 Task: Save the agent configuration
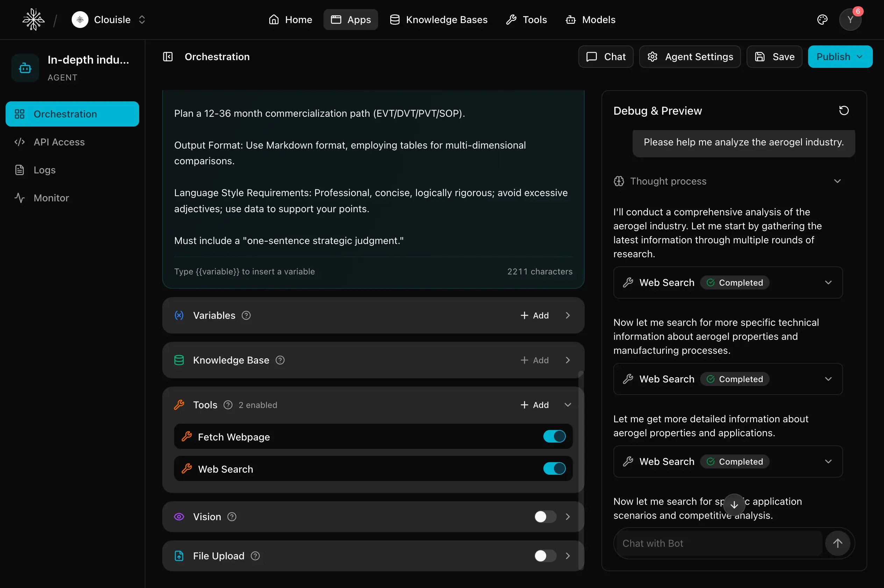tap(774, 57)
